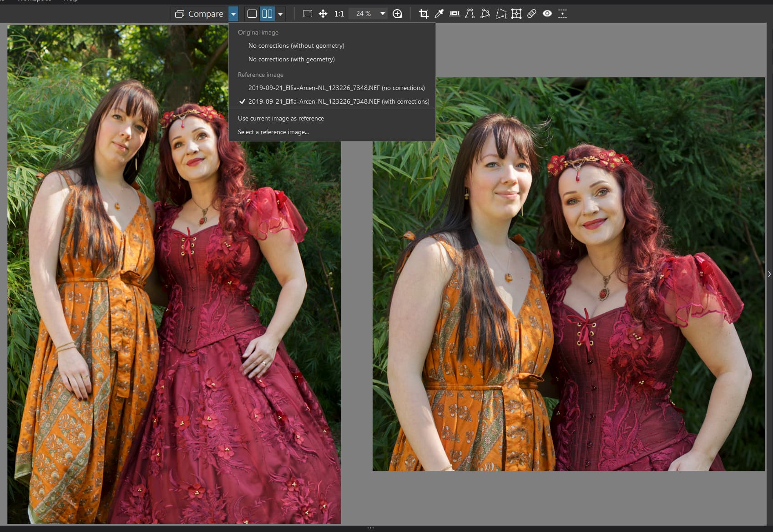Activate the hand pan tool

coord(323,14)
